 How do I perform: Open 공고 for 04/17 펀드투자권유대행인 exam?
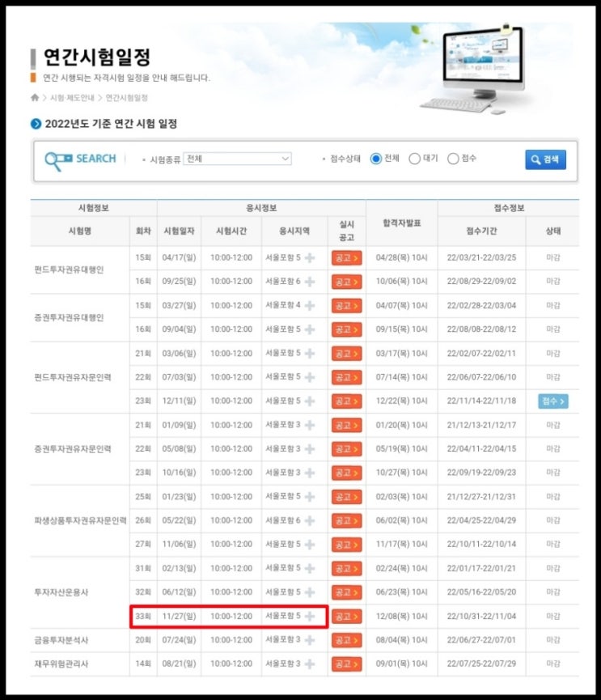(x=347, y=258)
